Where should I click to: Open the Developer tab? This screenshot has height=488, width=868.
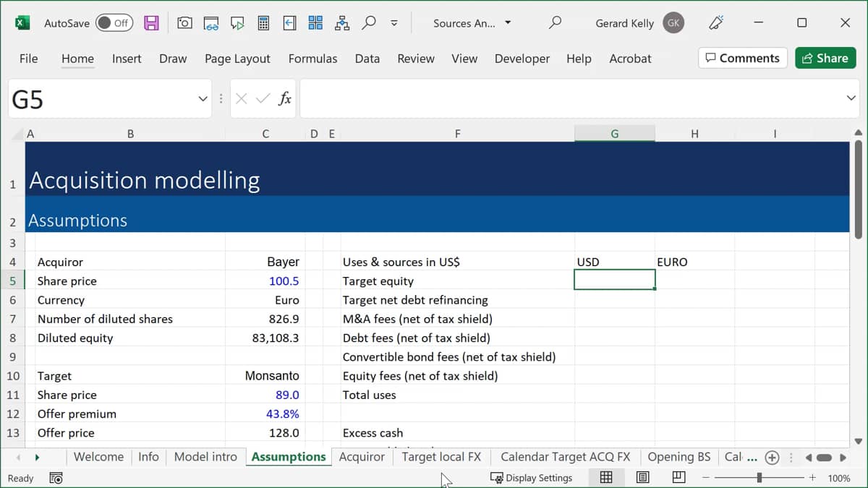(522, 59)
